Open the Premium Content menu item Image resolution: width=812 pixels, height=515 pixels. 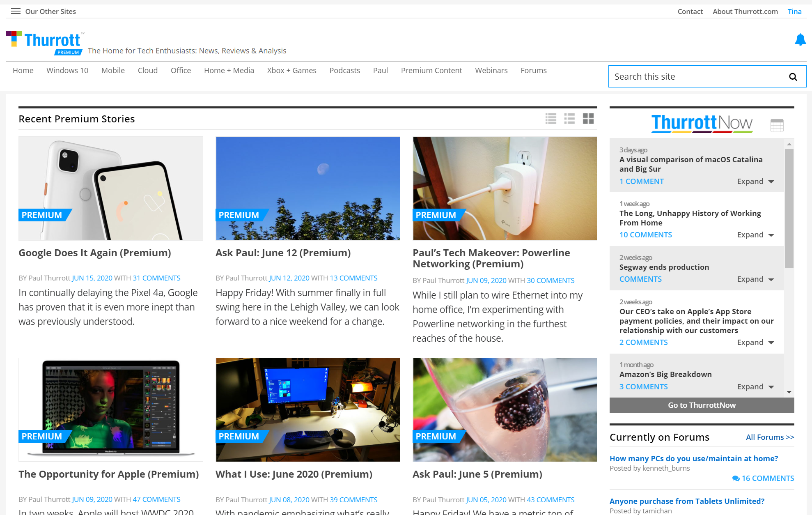tap(431, 71)
